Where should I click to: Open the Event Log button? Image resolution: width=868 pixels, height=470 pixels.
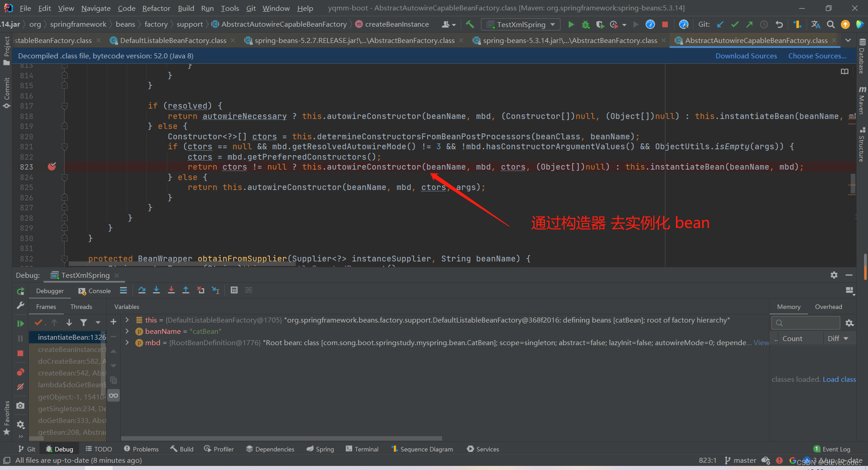(x=832, y=449)
